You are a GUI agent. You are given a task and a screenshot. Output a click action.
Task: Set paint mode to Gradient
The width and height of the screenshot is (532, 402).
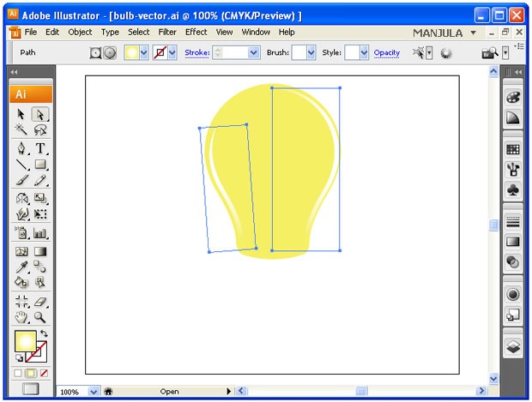31,373
